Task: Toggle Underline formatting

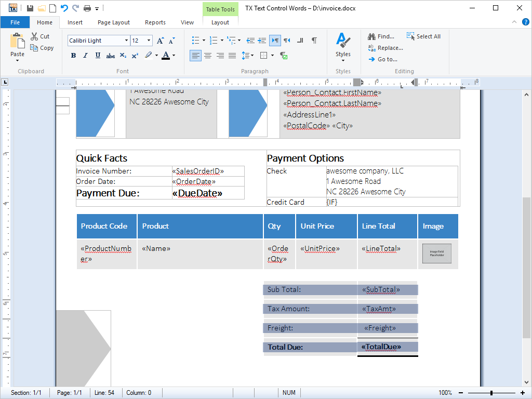Action: [98, 56]
